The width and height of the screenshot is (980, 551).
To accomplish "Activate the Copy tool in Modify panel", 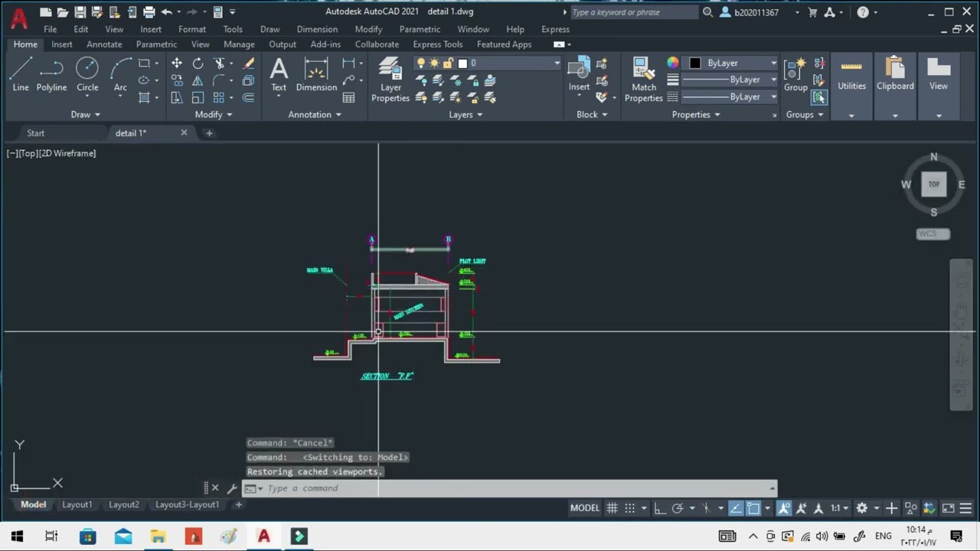I will tap(177, 80).
